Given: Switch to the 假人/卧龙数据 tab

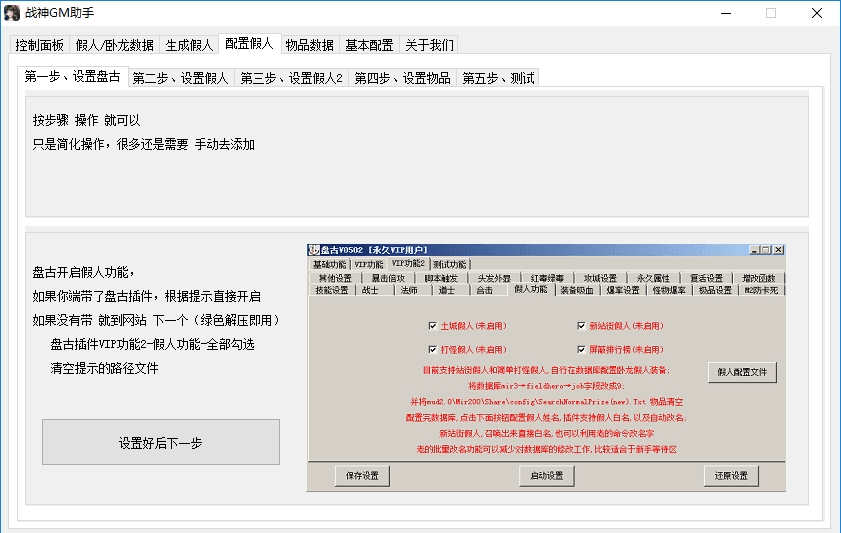Looking at the screenshot, I should coord(115,45).
